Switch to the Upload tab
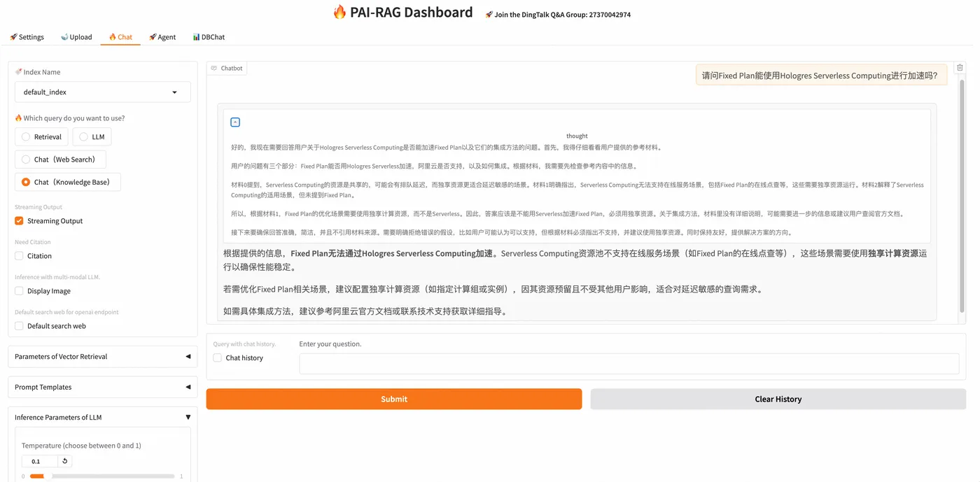This screenshot has width=980, height=482. 76,37
